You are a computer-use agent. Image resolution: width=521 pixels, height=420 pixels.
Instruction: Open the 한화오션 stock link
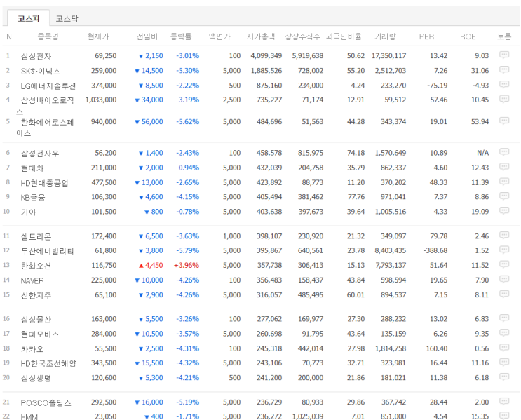point(36,266)
